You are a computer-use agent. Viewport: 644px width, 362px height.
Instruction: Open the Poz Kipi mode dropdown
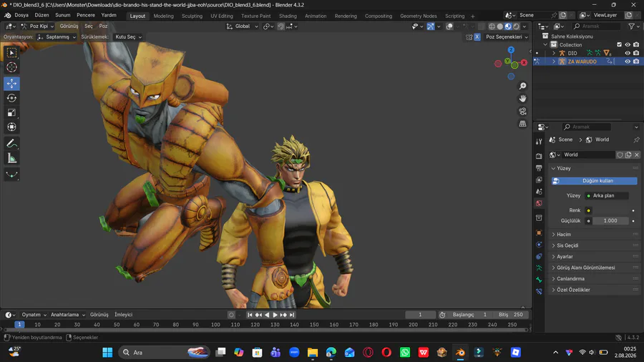(x=37, y=26)
